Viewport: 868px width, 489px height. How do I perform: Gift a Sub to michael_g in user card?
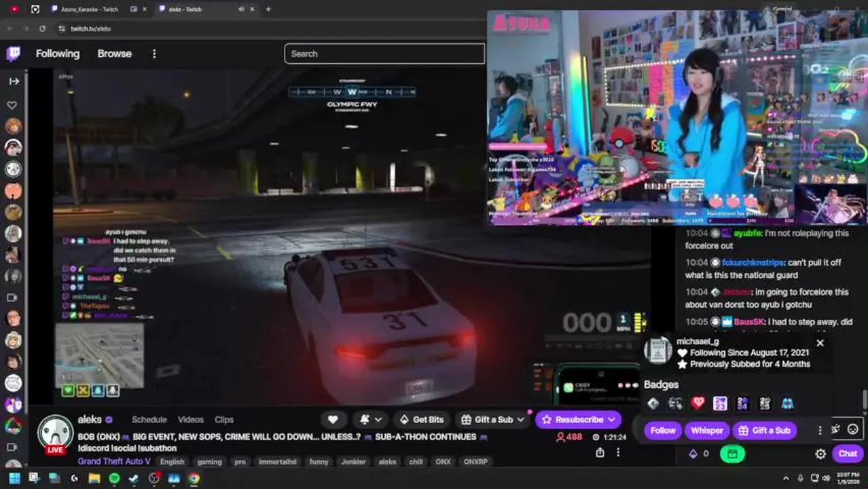(x=765, y=431)
